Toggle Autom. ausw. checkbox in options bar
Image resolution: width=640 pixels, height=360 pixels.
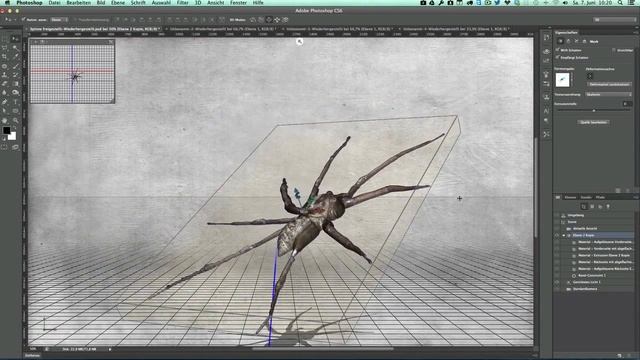(x=23, y=19)
